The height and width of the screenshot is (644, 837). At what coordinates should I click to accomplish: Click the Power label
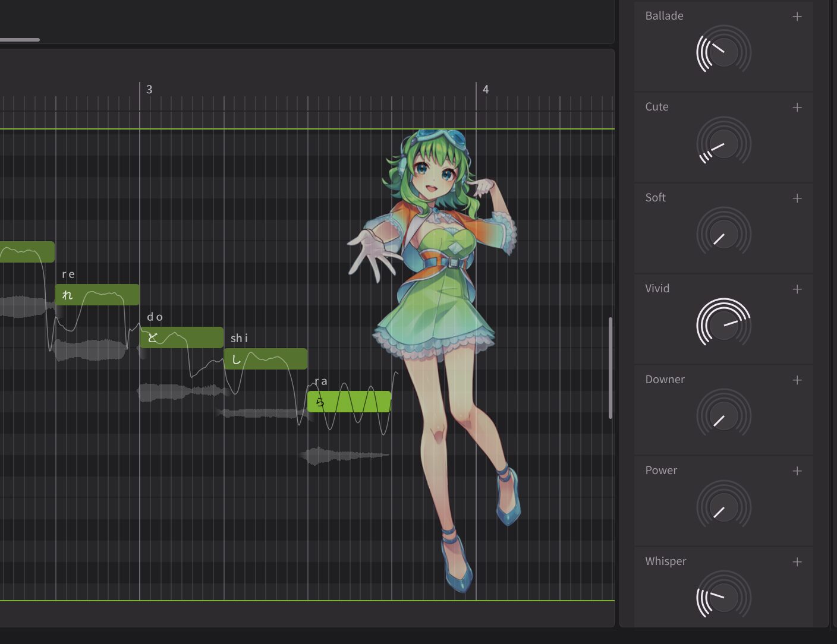pyautogui.click(x=661, y=471)
